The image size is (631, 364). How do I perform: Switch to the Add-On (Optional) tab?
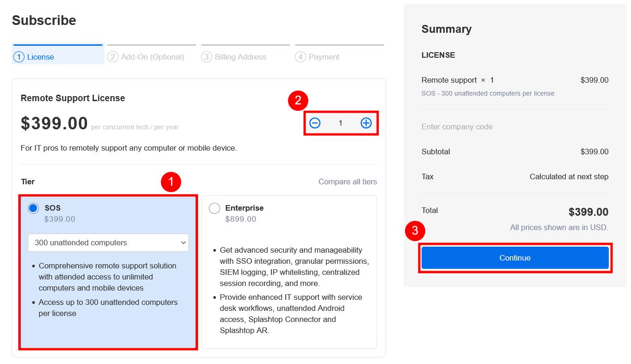152,55
